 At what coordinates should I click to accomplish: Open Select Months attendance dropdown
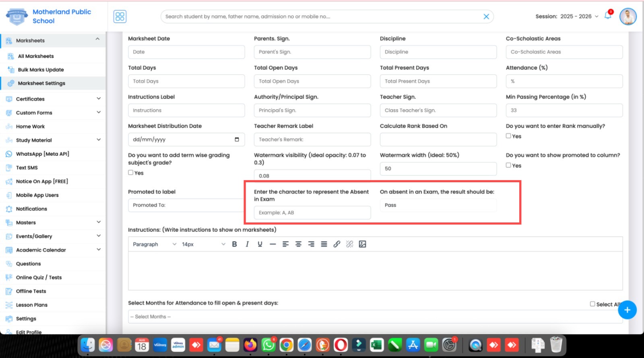pos(375,317)
